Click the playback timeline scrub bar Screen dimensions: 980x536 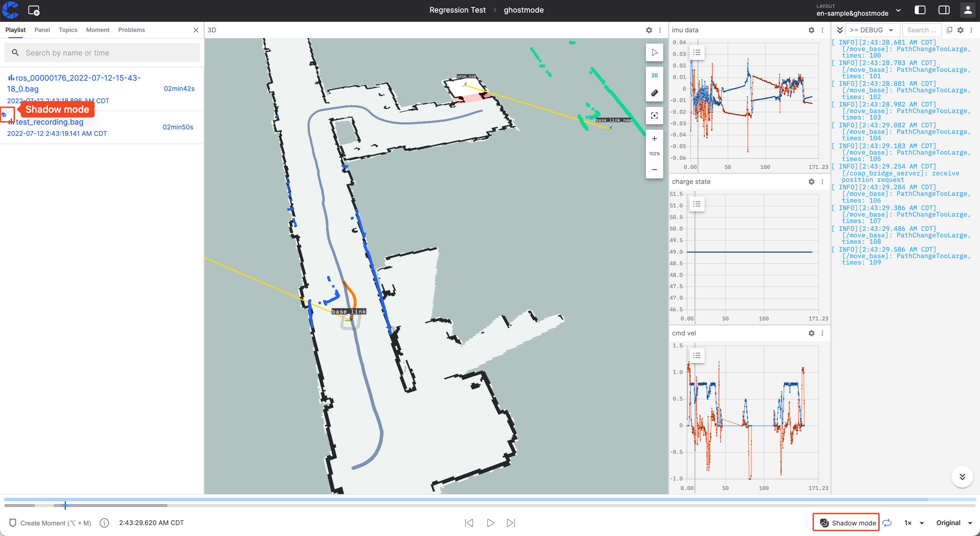click(489, 506)
